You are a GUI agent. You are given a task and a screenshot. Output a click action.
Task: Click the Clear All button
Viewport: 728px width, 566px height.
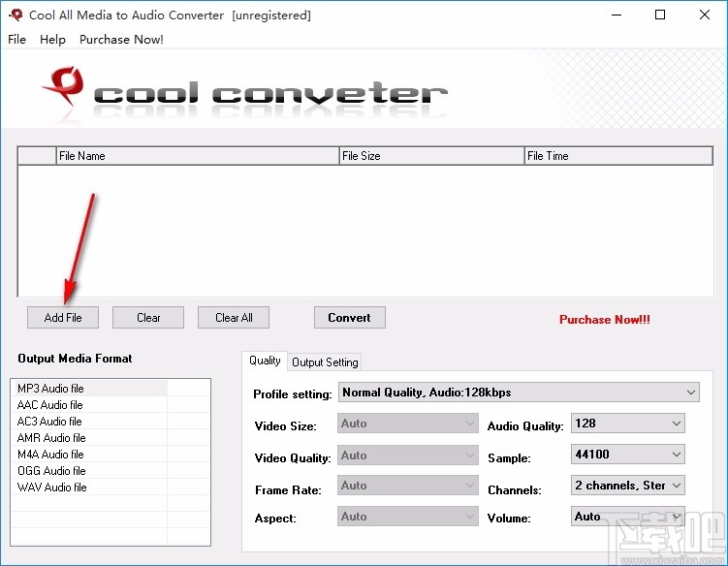[x=234, y=318]
